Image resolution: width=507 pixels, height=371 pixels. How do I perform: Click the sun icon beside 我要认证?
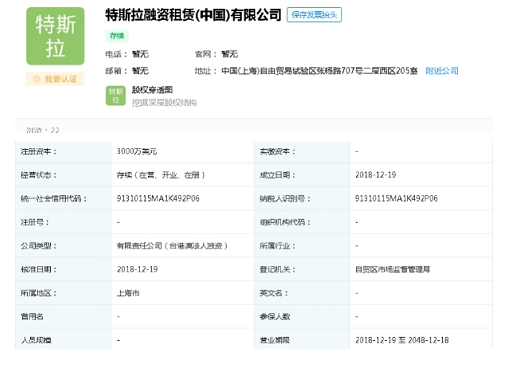(37, 79)
